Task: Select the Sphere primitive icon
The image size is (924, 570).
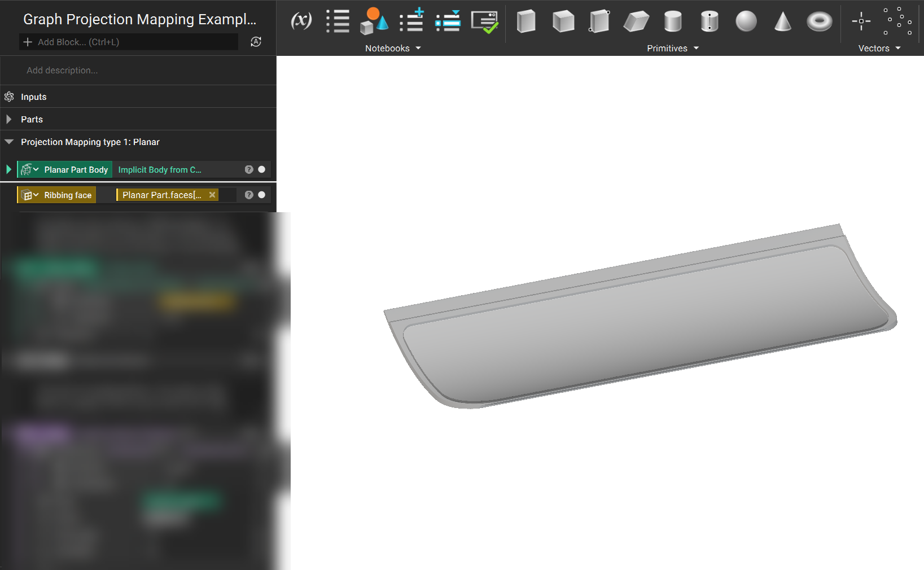Action: (746, 21)
